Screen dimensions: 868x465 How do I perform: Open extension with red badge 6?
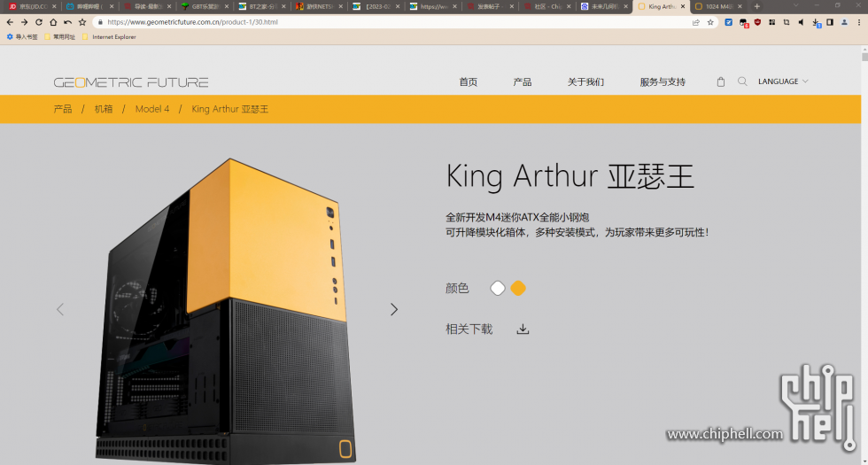pyautogui.click(x=743, y=23)
